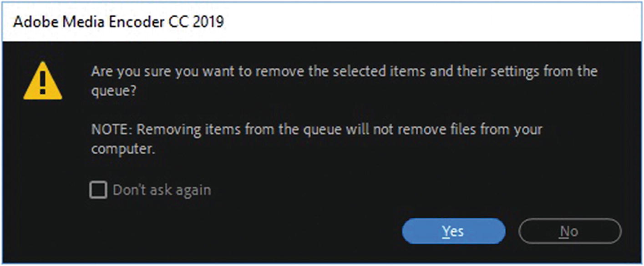Click the underlined N on the No button
644x266 pixels.
click(x=564, y=231)
